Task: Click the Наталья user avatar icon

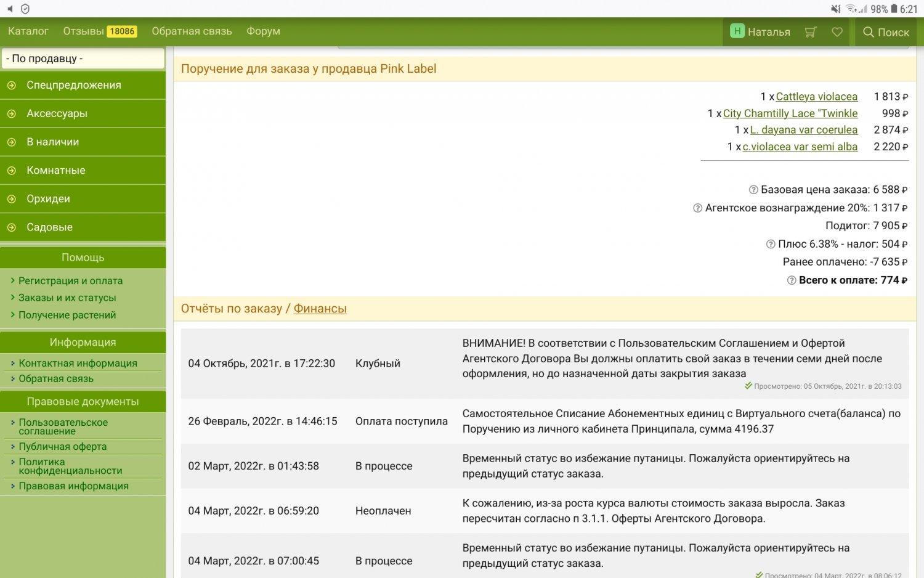Action: [737, 31]
